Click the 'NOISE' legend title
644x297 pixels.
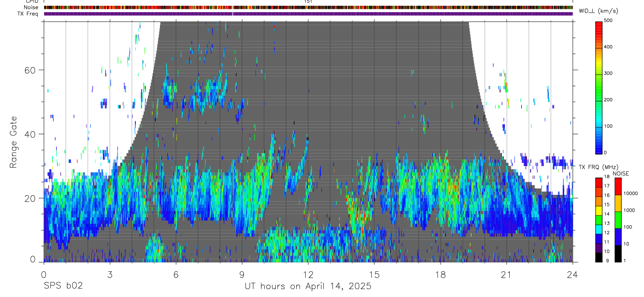click(x=620, y=173)
